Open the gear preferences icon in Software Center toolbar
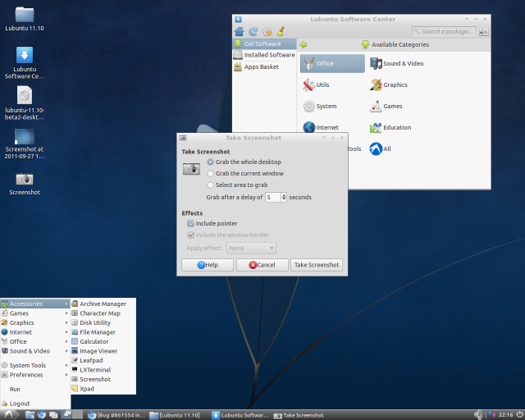Screen dimensions: 525x420 tap(267, 31)
